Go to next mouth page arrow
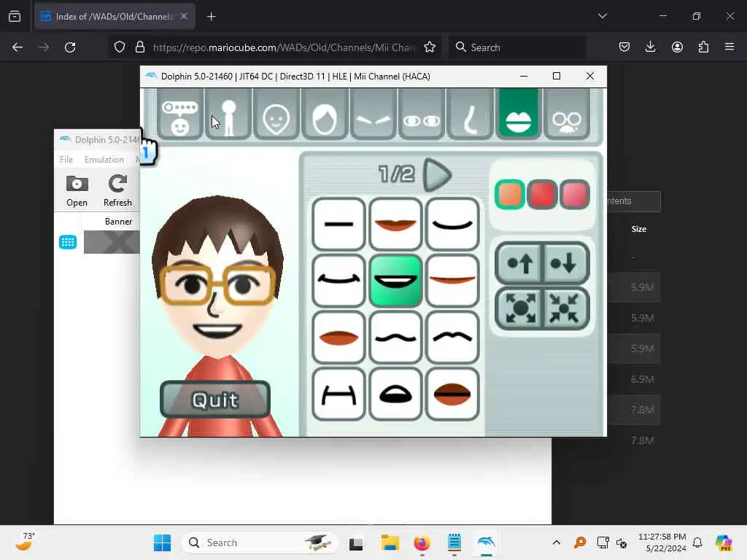The width and height of the screenshot is (747, 560). coord(437,175)
